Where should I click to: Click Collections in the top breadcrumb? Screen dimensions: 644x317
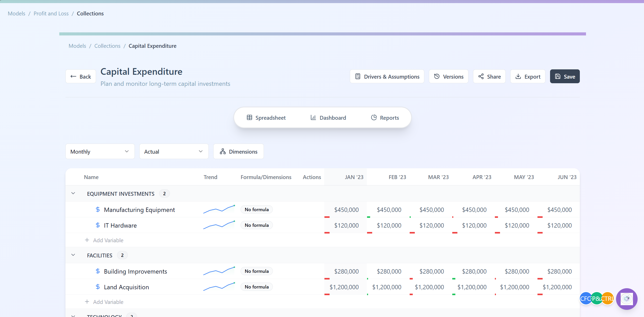(90, 13)
